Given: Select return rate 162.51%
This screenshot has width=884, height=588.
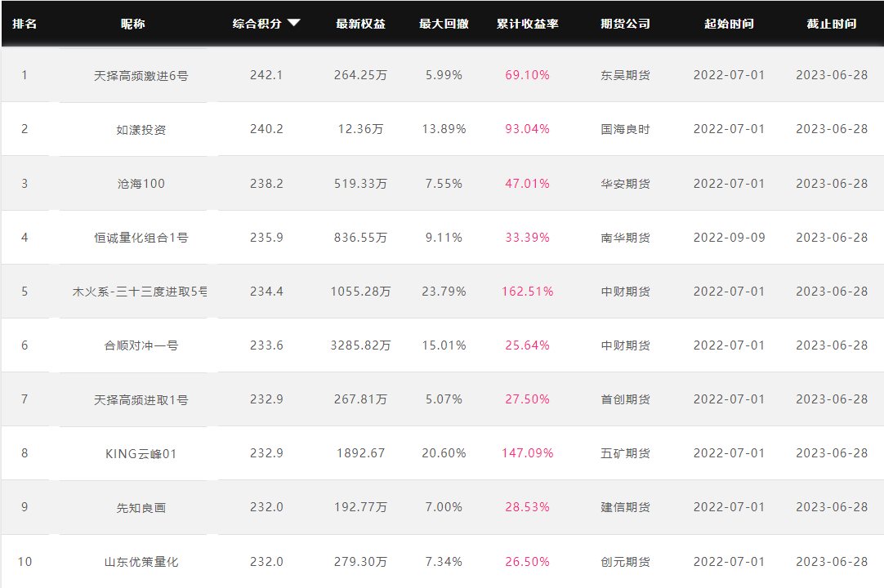Looking at the screenshot, I should [x=528, y=292].
